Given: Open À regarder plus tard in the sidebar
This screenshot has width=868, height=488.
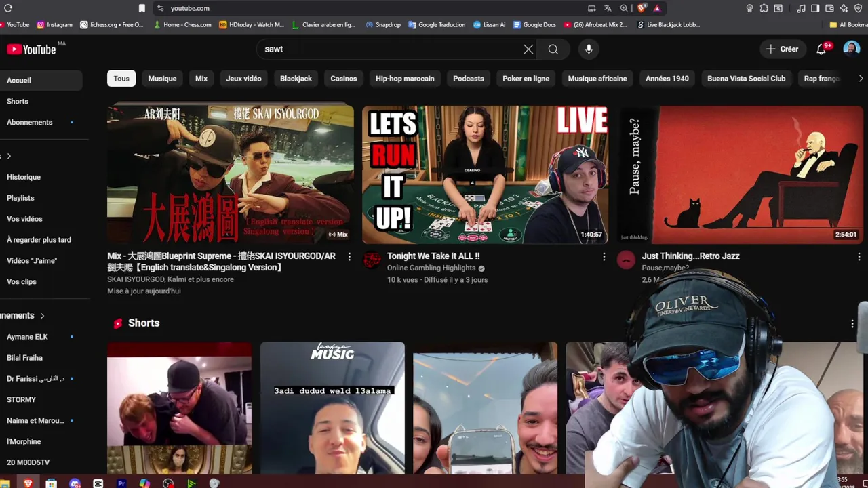Looking at the screenshot, I should (41, 240).
